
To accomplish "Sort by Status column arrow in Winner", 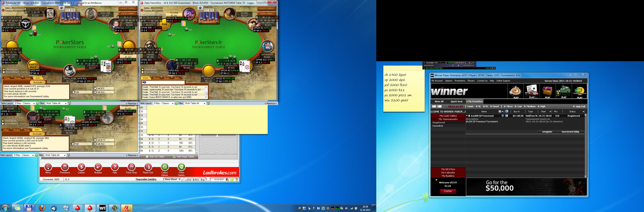I will click(583, 112).
